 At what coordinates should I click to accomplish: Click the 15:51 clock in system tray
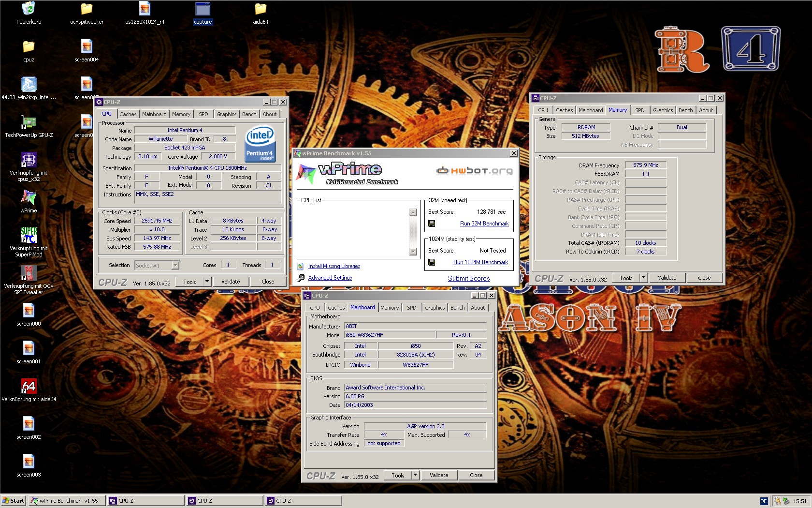pyautogui.click(x=799, y=501)
